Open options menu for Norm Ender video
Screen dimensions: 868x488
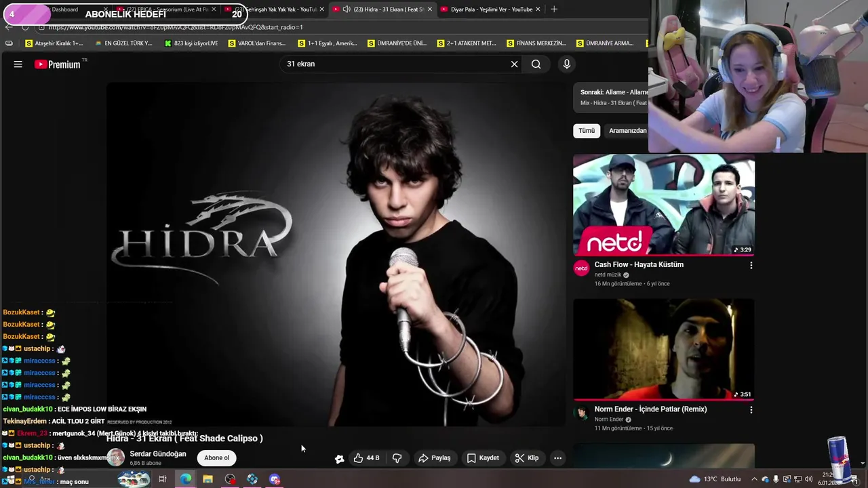751,410
